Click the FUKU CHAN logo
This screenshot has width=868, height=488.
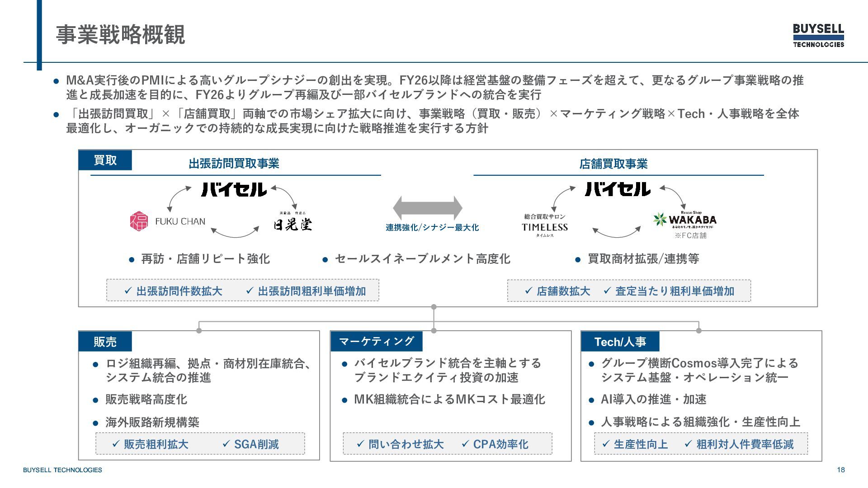[168, 221]
